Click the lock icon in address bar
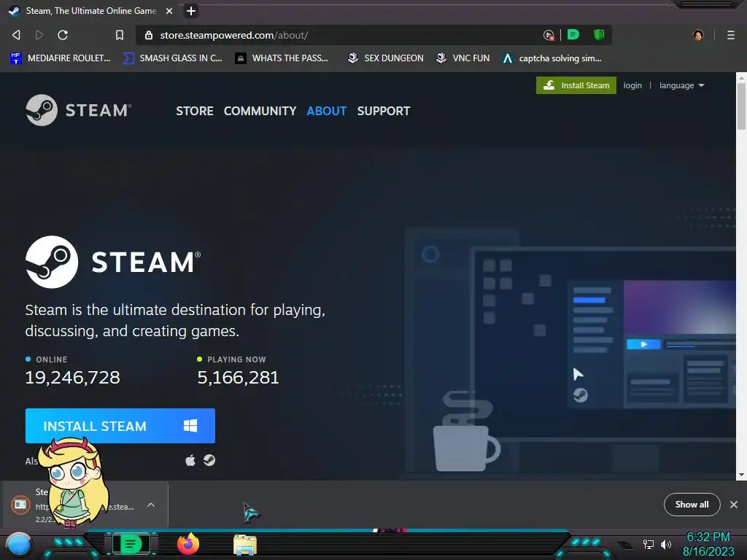 click(x=149, y=35)
